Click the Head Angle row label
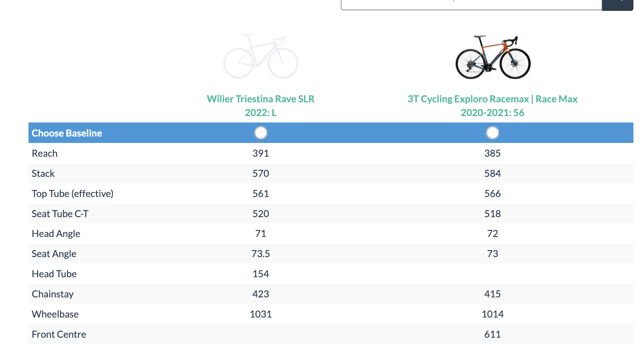 coord(56,234)
